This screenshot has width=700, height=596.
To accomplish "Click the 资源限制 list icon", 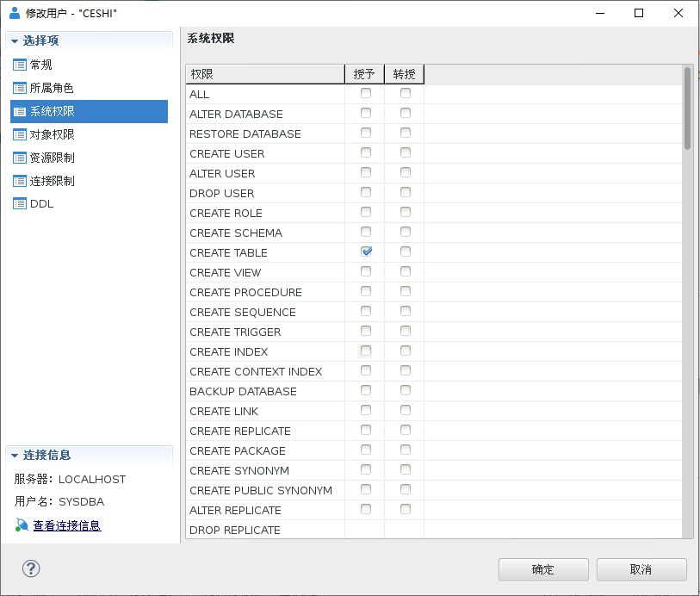I will [20, 158].
